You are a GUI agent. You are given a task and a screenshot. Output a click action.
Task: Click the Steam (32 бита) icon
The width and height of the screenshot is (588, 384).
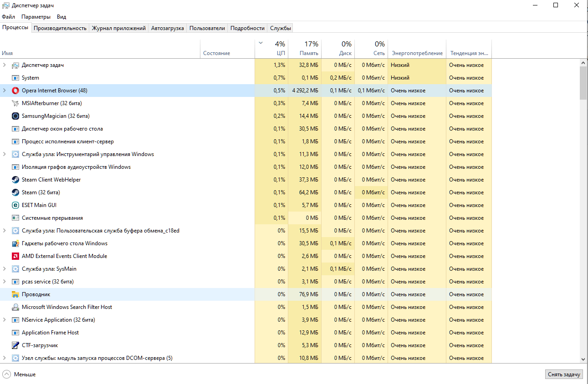[x=15, y=192]
